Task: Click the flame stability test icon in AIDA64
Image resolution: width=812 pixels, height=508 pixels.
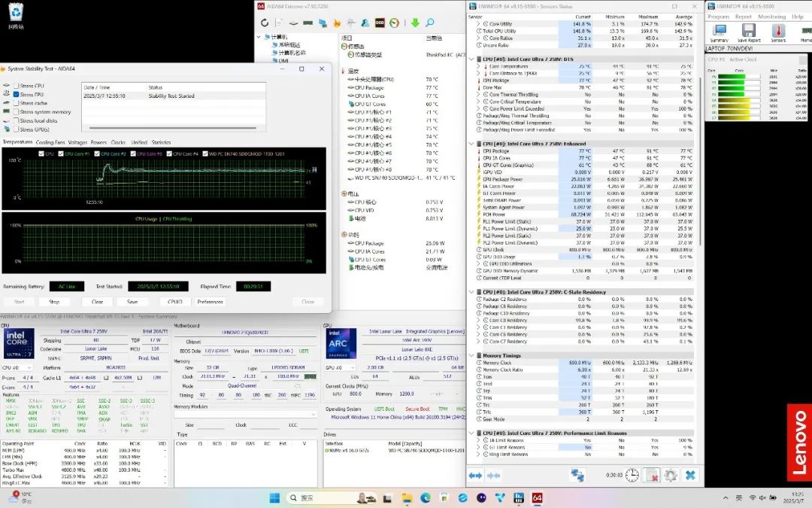Action: pyautogui.click(x=337, y=23)
